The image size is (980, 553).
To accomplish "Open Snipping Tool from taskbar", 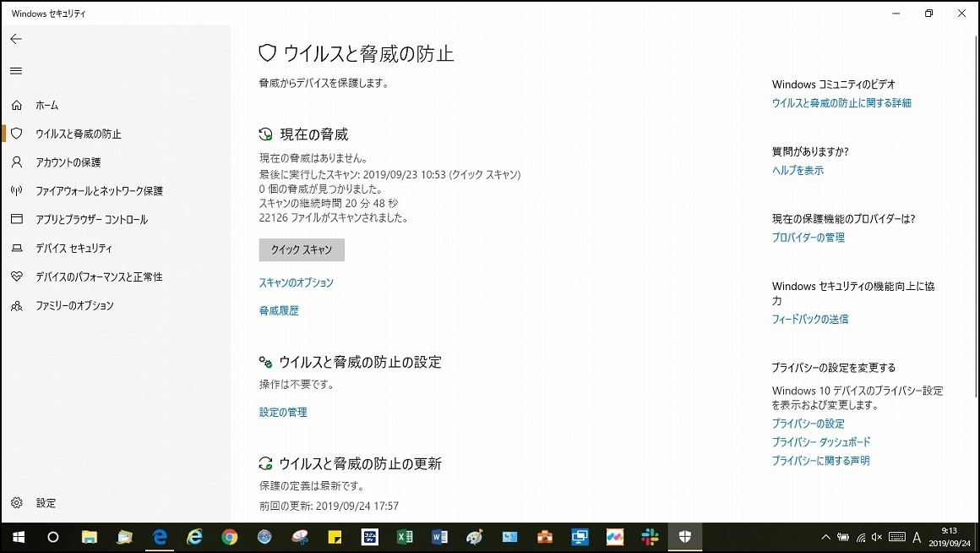I will [300, 538].
